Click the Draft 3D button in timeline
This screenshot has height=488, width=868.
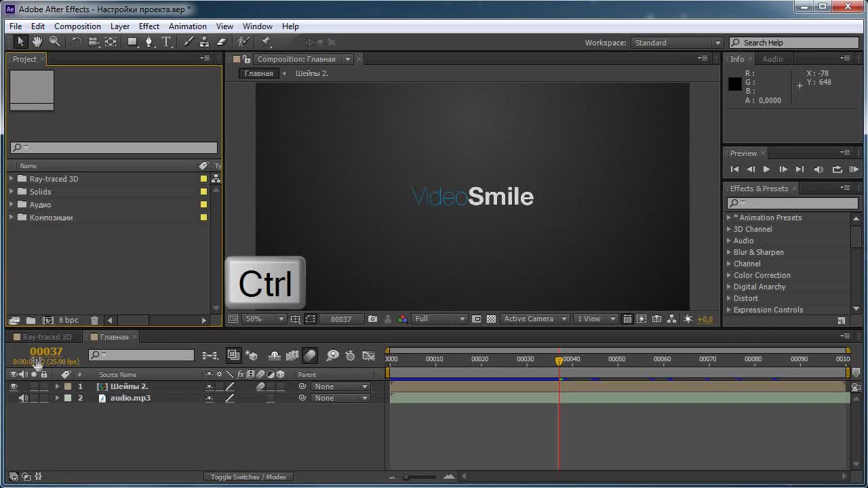251,355
